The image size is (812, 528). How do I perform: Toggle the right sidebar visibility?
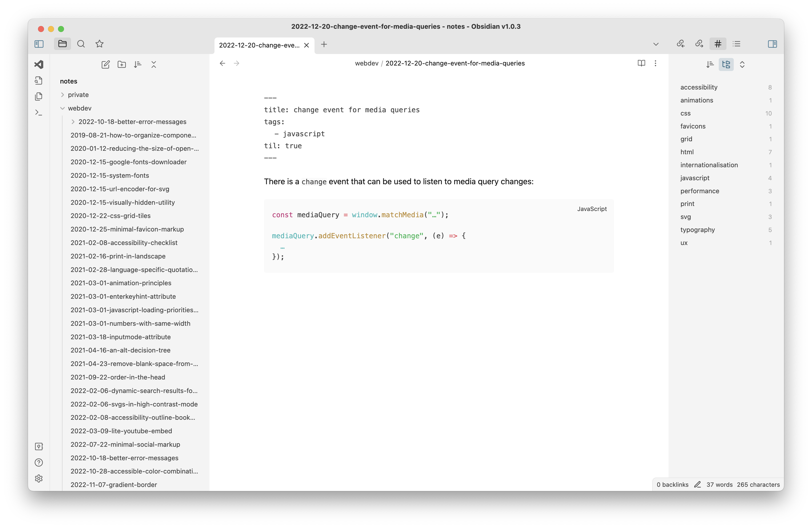pos(772,44)
